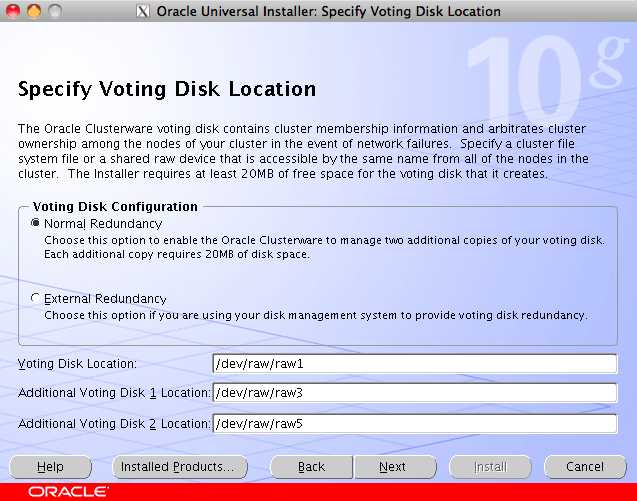Click the installer window title text

[x=329, y=12]
